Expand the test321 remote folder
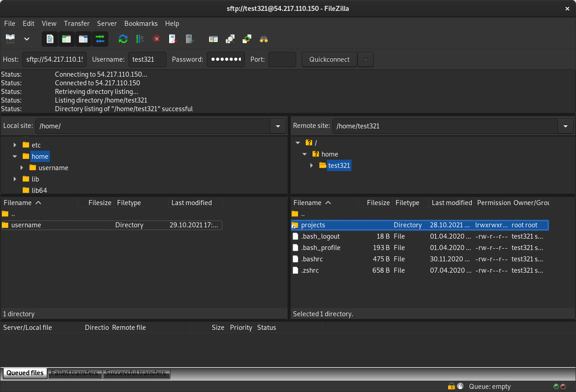 tap(312, 166)
